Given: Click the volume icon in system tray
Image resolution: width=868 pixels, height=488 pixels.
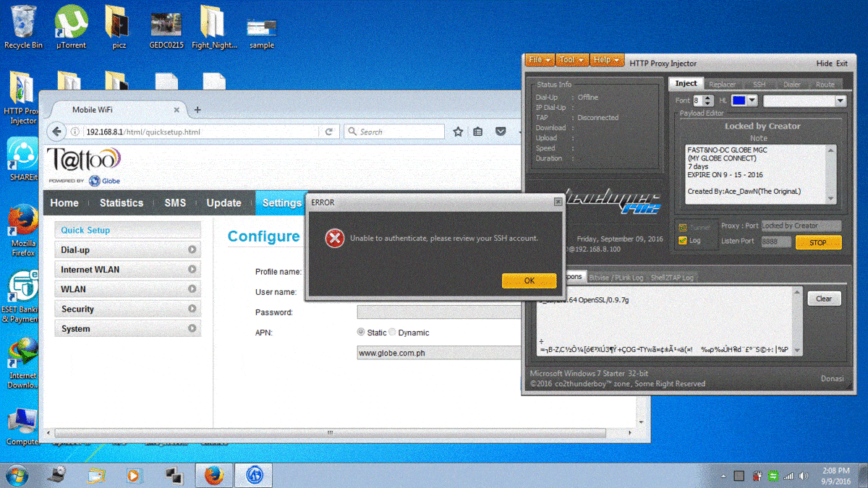Looking at the screenshot, I should coord(804,476).
